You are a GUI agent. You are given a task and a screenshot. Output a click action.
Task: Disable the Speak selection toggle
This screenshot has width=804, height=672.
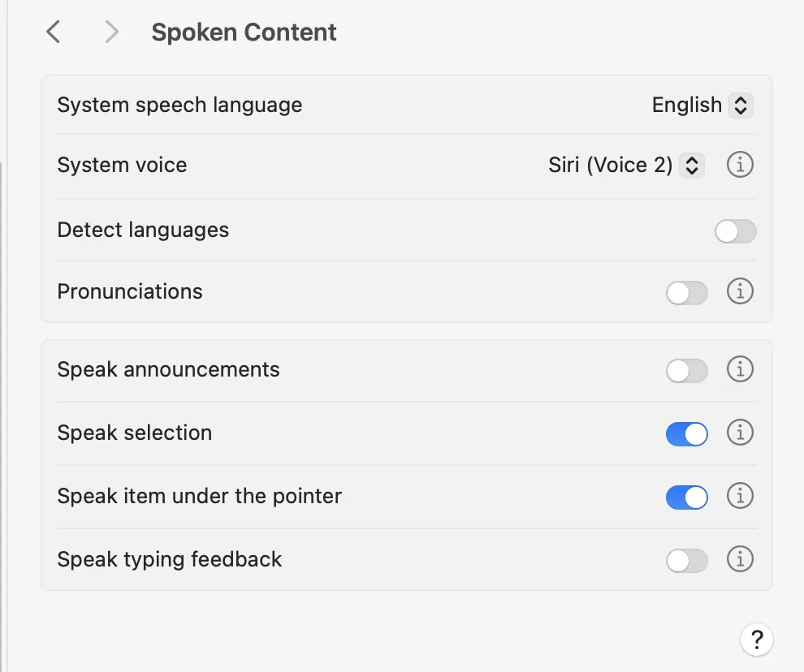pyautogui.click(x=686, y=433)
